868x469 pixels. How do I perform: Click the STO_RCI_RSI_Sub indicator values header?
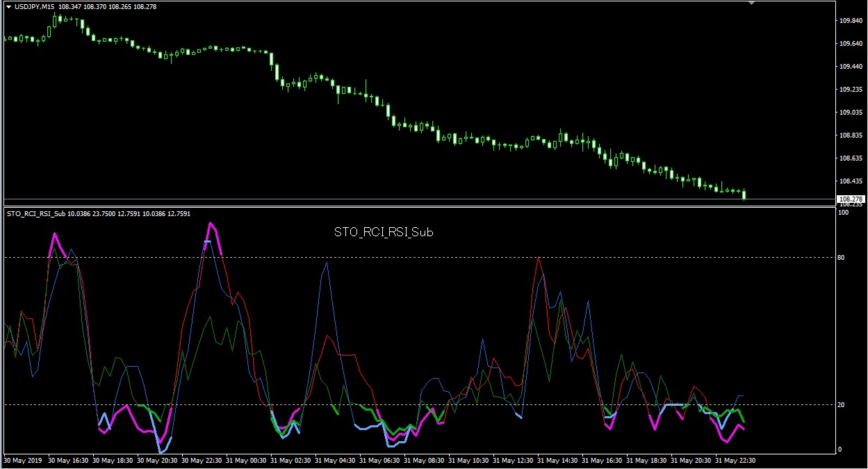pyautogui.click(x=98, y=214)
